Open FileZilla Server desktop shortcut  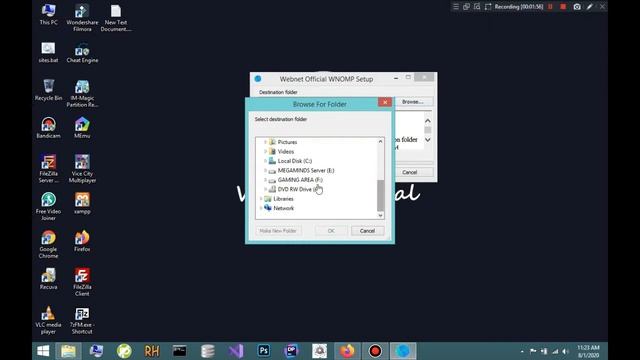tap(48, 169)
